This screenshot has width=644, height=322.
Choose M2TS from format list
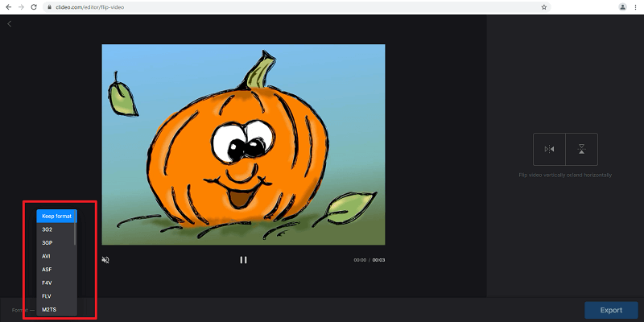click(55, 310)
